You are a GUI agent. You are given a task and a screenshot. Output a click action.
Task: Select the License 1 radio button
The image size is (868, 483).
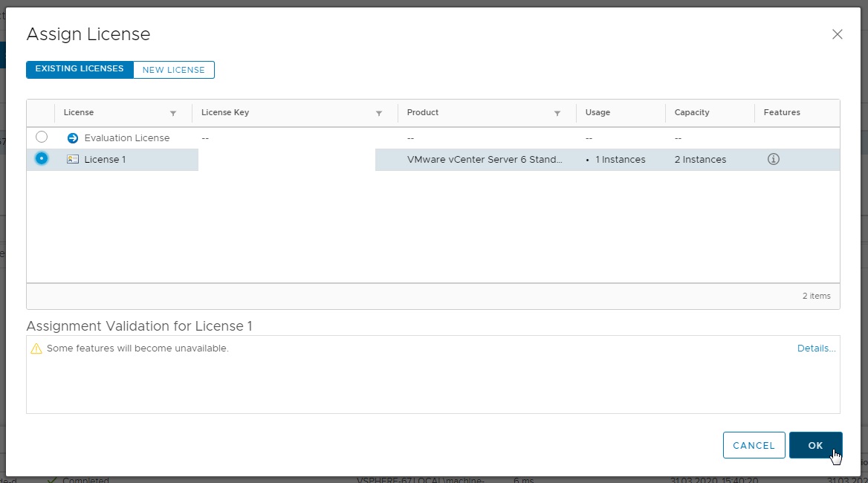pyautogui.click(x=42, y=158)
